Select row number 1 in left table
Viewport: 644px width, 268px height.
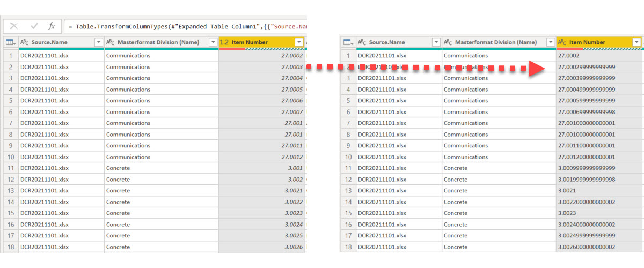[10, 55]
